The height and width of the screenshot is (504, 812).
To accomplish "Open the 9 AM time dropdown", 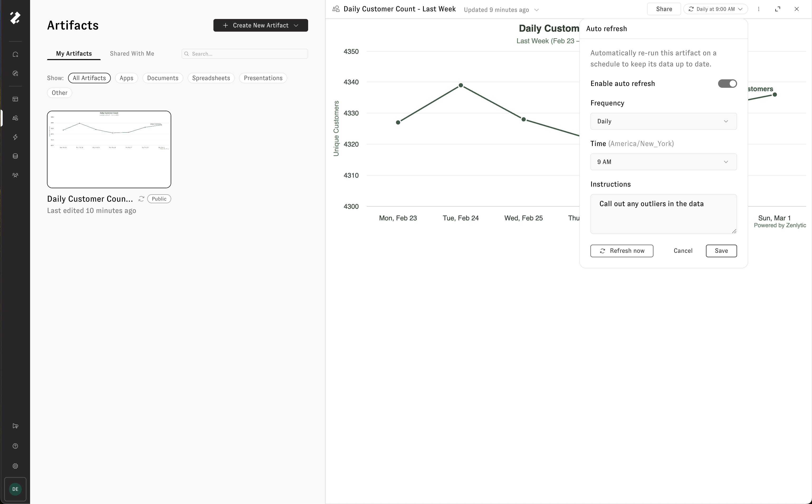I will (x=663, y=162).
